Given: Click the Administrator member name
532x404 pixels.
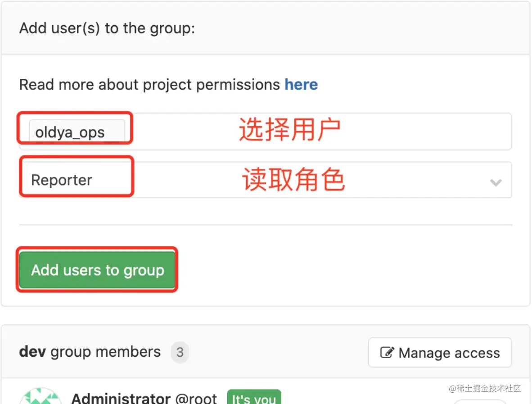Looking at the screenshot, I should pyautogui.click(x=121, y=398).
